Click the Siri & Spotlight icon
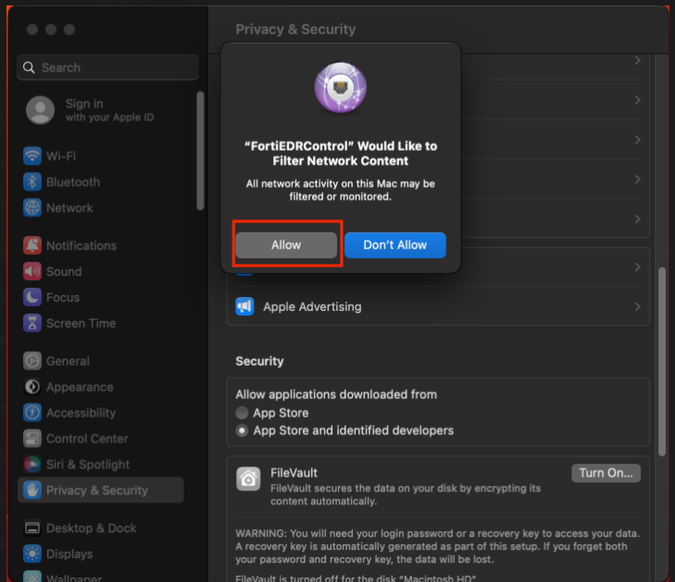 (32, 464)
